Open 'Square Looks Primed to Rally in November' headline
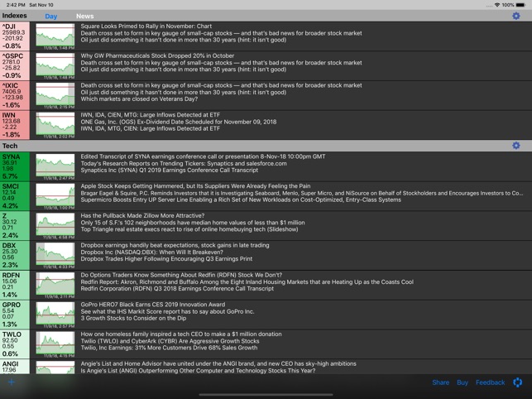 [146, 26]
